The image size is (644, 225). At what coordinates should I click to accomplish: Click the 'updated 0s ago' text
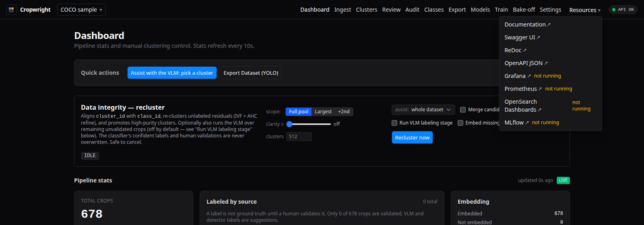[535, 180]
